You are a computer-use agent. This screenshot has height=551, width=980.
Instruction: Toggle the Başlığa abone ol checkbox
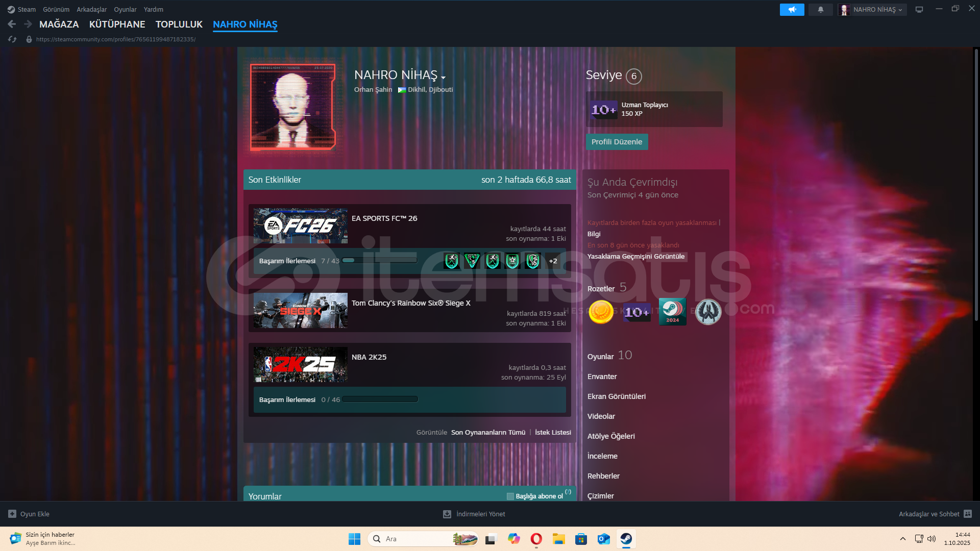[510, 496]
